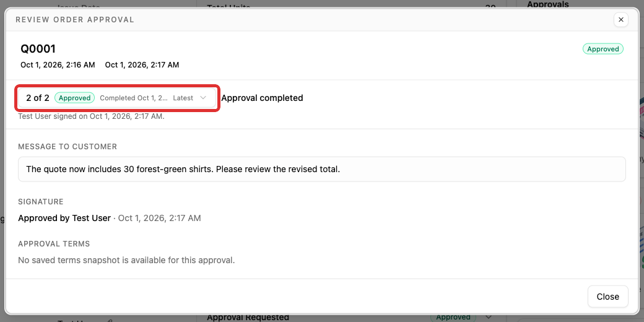Click the Approval completed label

point(262,98)
